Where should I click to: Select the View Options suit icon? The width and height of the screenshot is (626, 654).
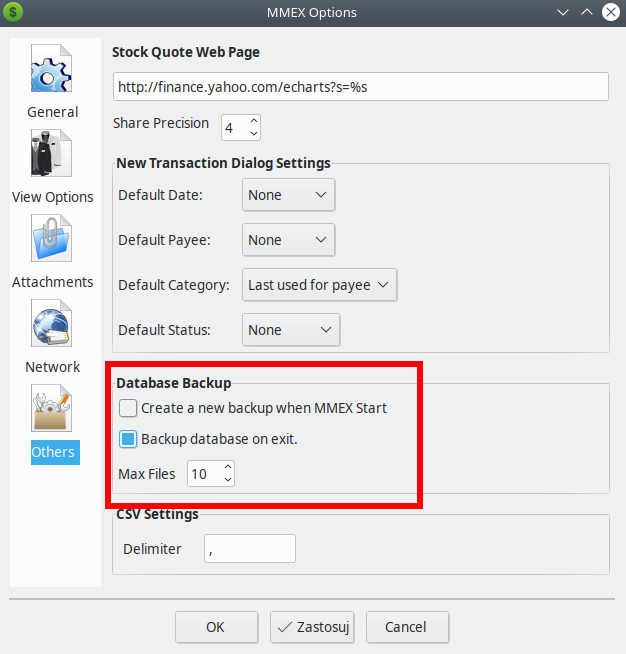point(51,153)
